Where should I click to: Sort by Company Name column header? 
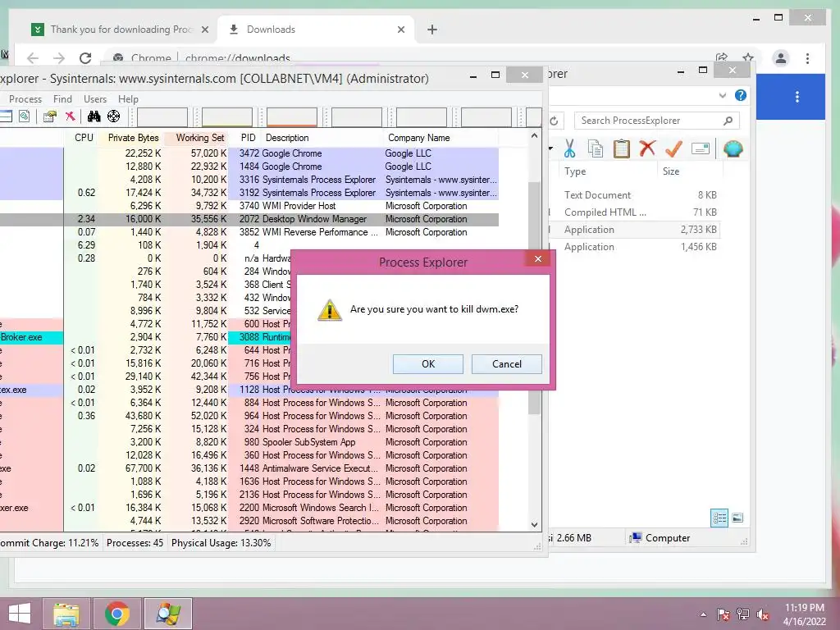point(419,138)
